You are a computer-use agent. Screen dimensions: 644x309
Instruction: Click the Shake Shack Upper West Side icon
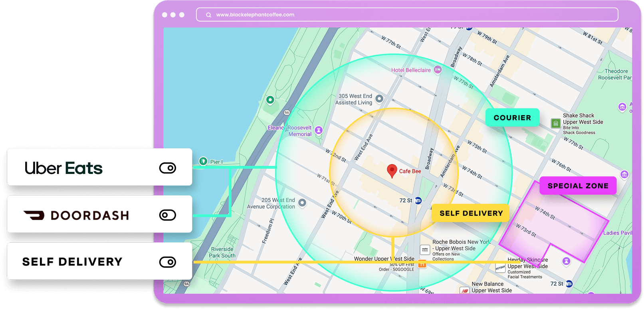click(555, 123)
